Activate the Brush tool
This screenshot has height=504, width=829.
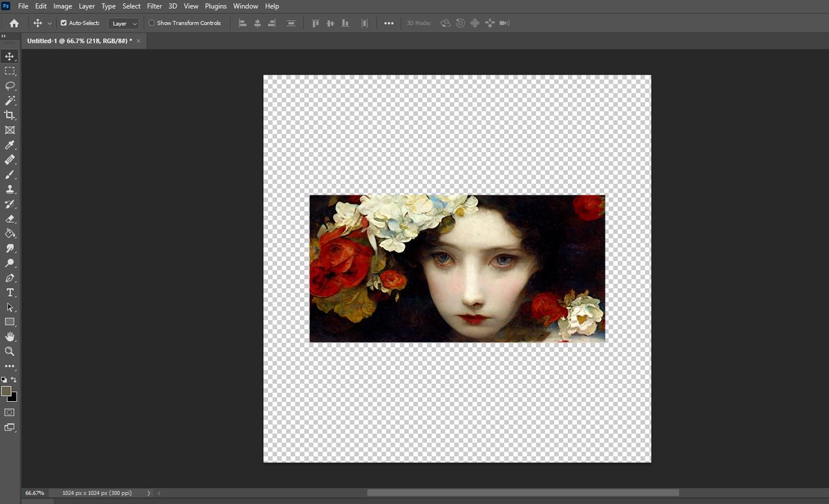click(10, 175)
